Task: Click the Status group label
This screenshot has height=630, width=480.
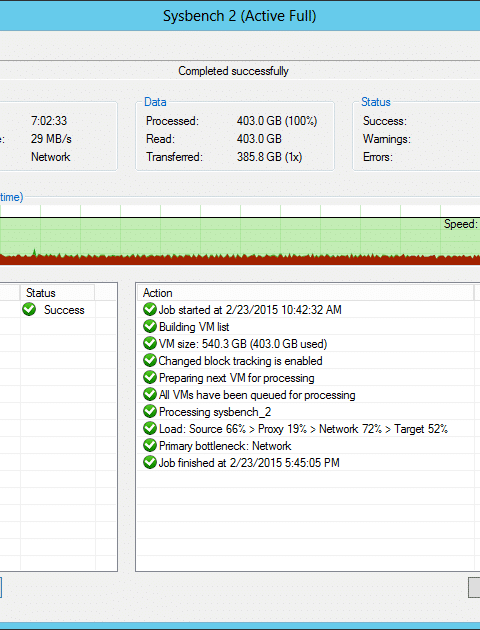Action: coord(376,102)
